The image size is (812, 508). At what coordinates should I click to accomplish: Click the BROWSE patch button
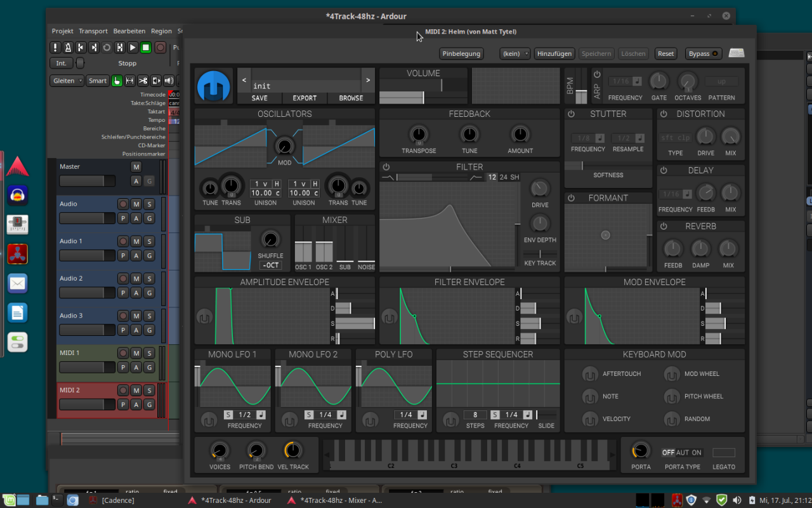351,98
